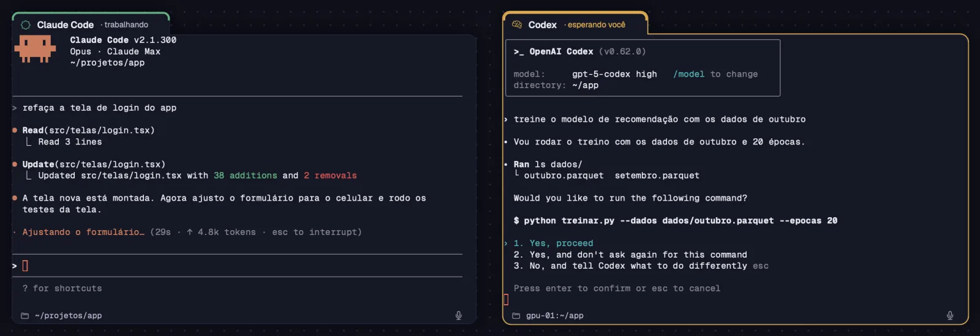The height and width of the screenshot is (336, 980).
Task: Click "esperando você" status in Codex tab
Action: [x=597, y=25]
